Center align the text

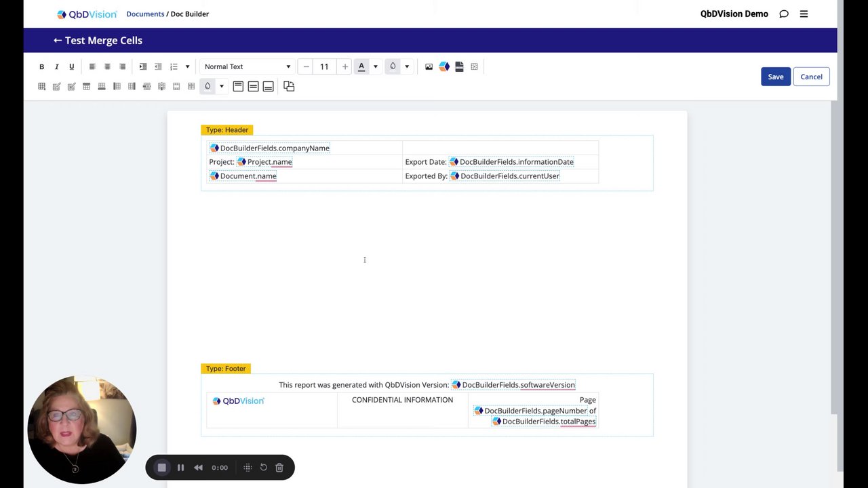[107, 66]
